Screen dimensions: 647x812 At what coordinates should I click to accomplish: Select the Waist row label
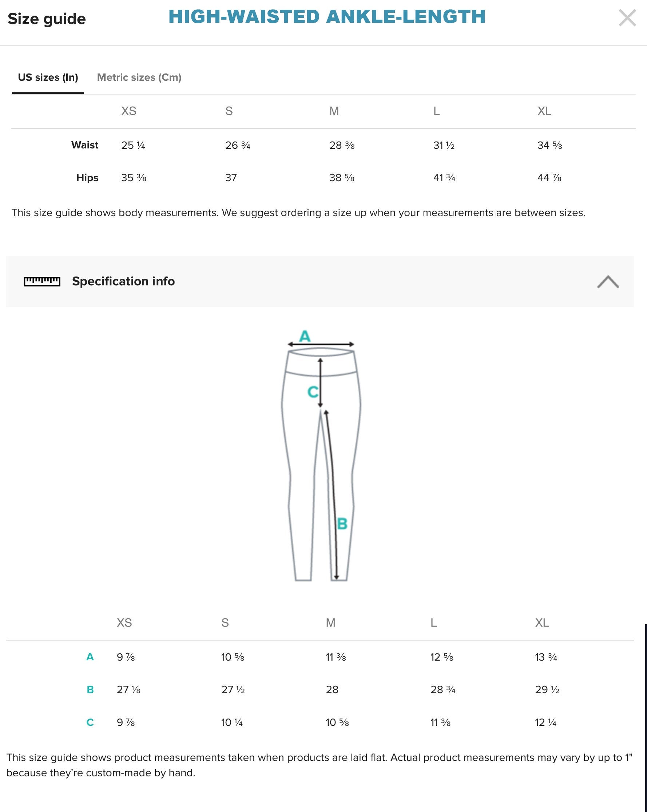coord(85,145)
